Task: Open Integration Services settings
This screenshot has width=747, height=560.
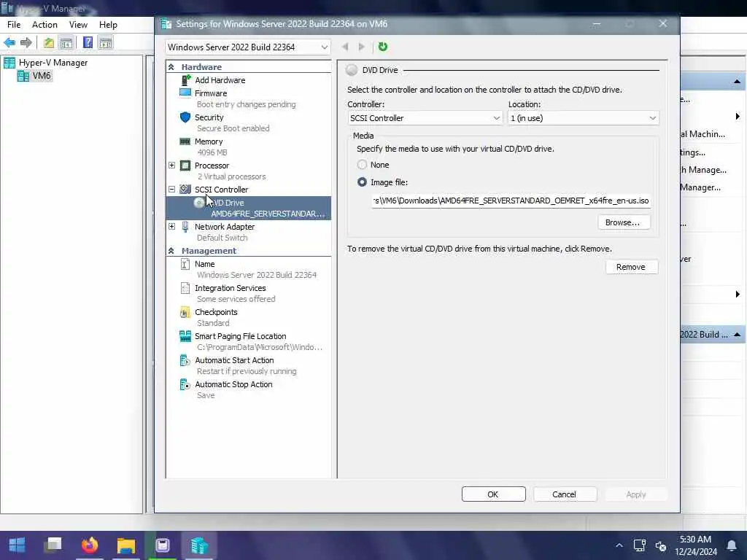Action: coord(230,288)
